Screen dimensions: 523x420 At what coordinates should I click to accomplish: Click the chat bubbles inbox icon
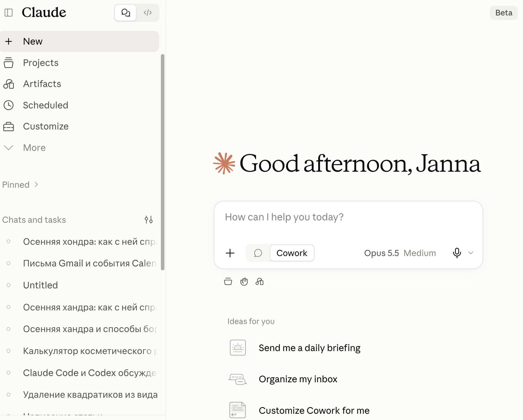[x=238, y=379]
